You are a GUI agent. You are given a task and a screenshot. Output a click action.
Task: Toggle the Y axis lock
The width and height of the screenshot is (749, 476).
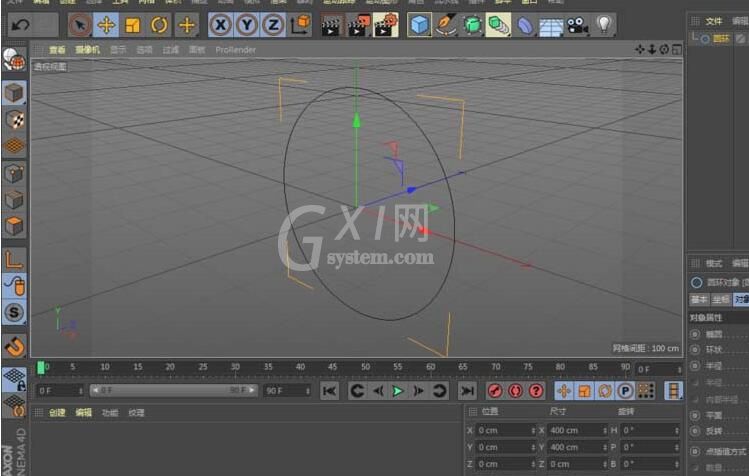246,25
